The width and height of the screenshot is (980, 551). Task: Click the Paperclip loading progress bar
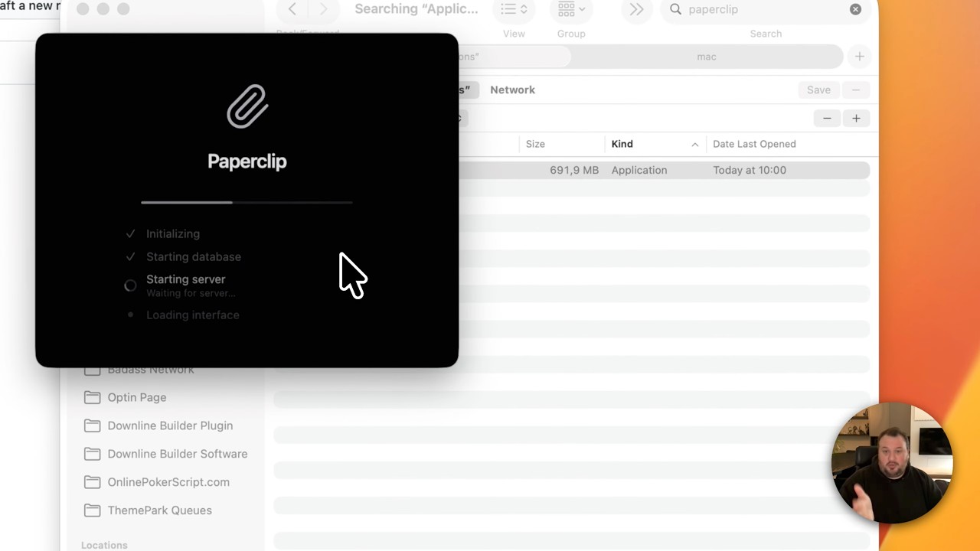point(247,203)
